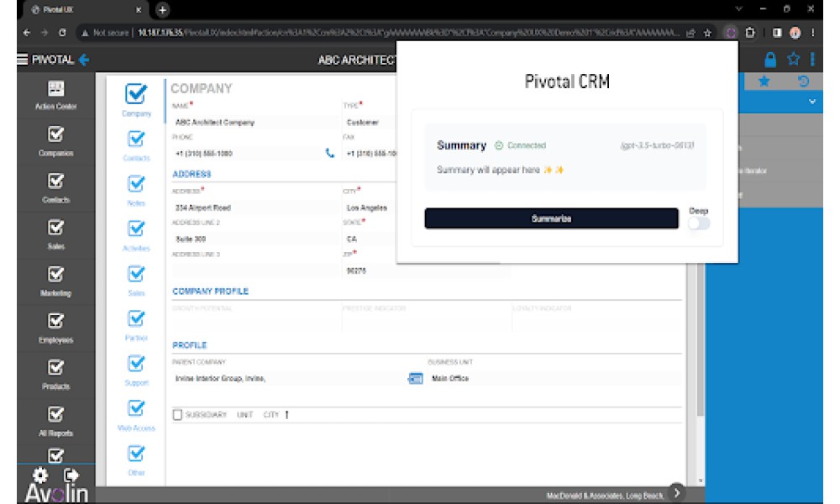Click the lock icon in the header
The height and width of the screenshot is (504, 840).
point(769,60)
